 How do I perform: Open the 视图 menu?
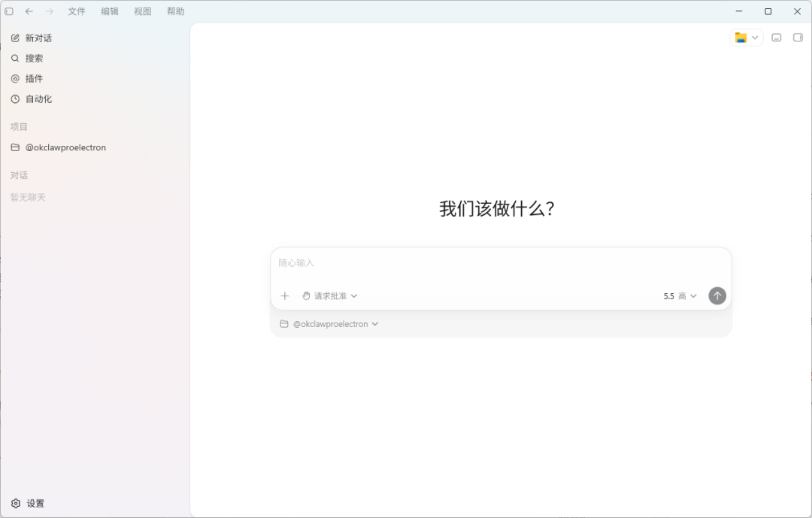(x=142, y=11)
